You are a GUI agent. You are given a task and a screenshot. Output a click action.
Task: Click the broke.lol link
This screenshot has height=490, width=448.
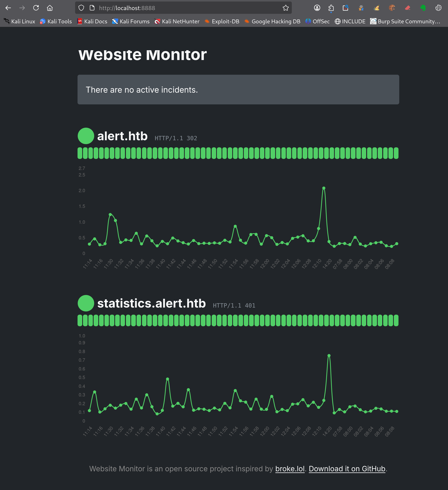pos(289,469)
